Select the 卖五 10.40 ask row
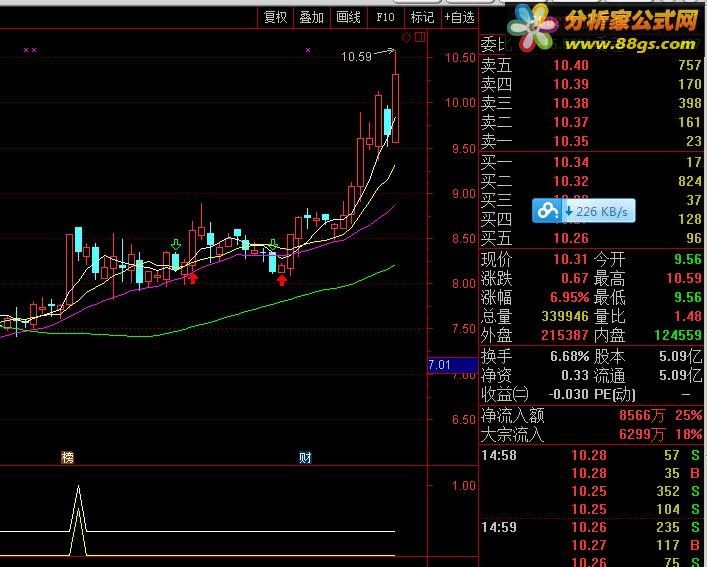The height and width of the screenshot is (567, 707). point(591,65)
